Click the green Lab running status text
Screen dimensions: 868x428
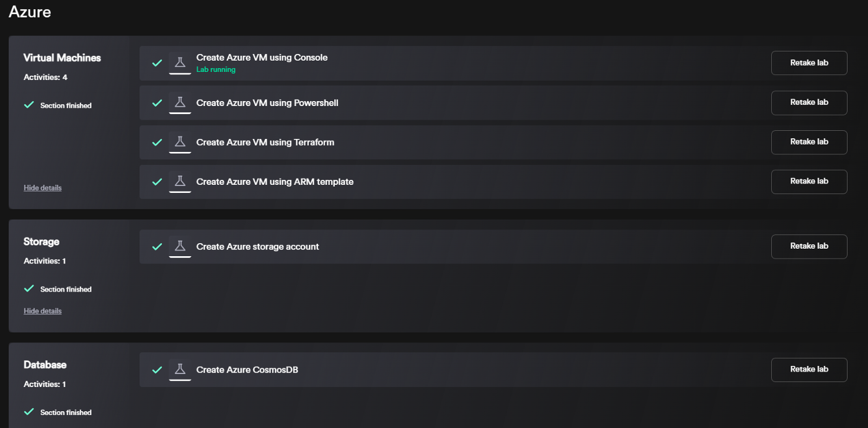coord(216,70)
